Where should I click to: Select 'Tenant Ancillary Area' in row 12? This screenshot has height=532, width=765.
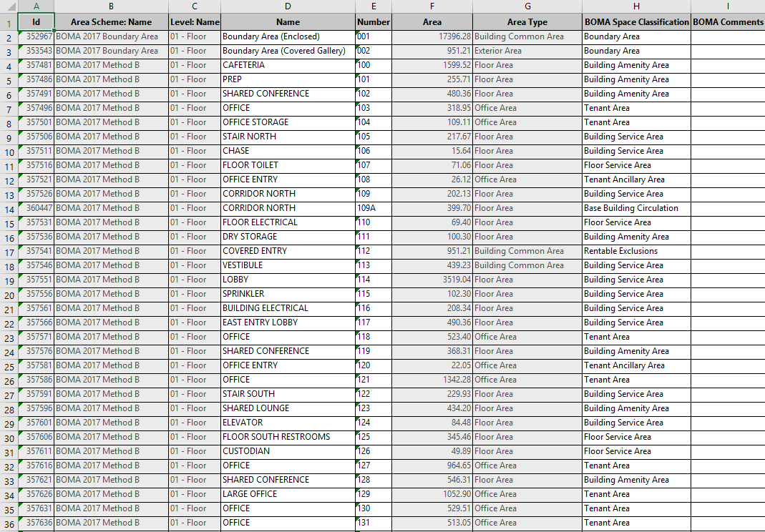[x=637, y=179]
